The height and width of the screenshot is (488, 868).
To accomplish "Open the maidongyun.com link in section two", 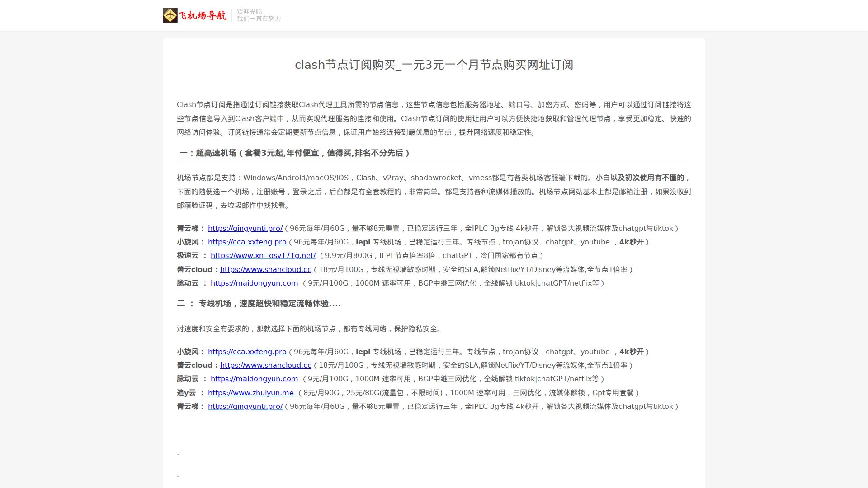I will 254,379.
